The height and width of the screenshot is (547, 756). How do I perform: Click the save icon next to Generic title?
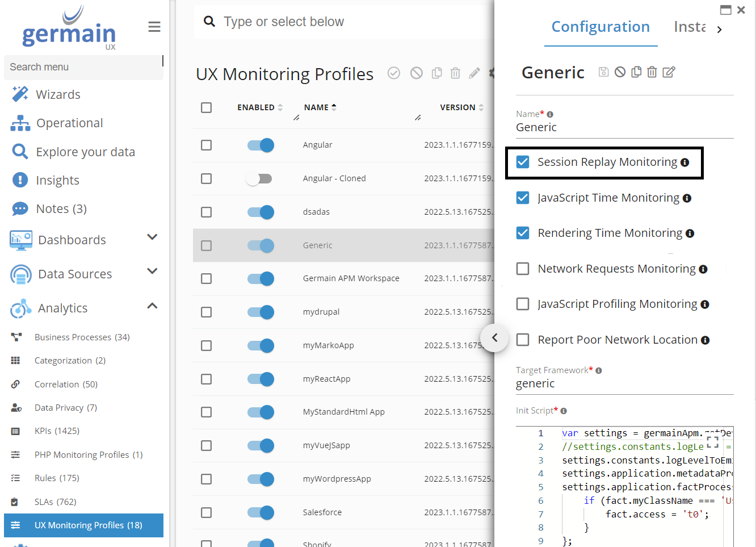(x=604, y=72)
